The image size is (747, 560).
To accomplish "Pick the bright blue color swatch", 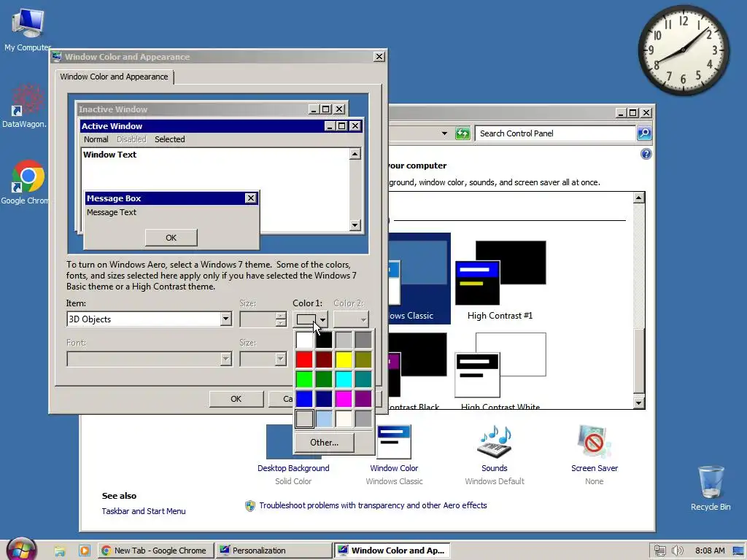I will click(x=304, y=399).
